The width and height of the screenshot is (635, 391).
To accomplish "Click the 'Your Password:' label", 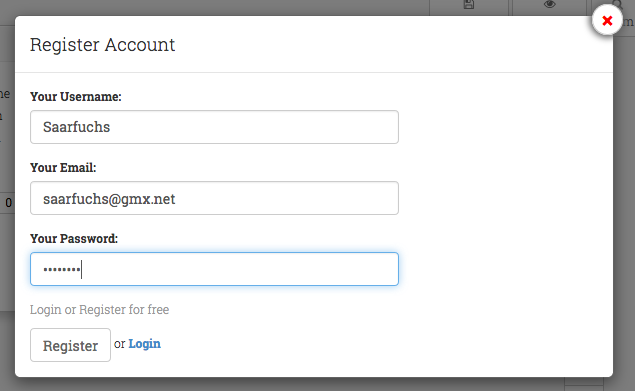I will pyautogui.click(x=74, y=239).
